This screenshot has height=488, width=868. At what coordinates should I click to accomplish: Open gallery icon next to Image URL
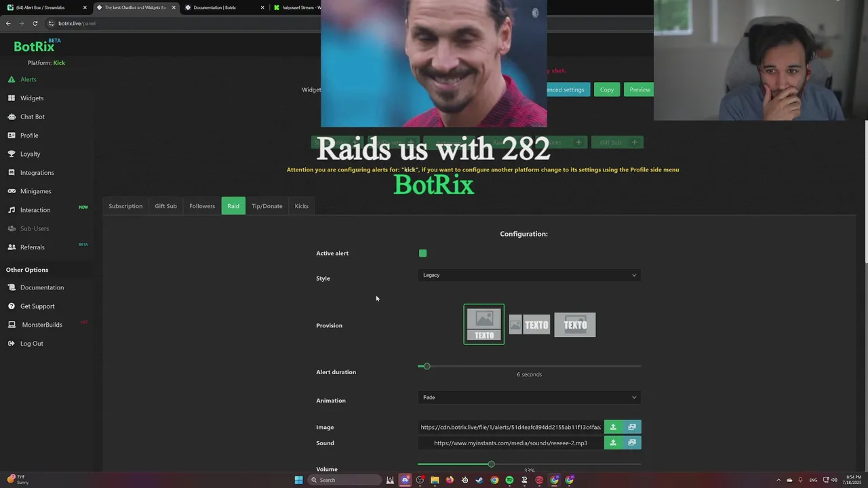[x=632, y=427]
